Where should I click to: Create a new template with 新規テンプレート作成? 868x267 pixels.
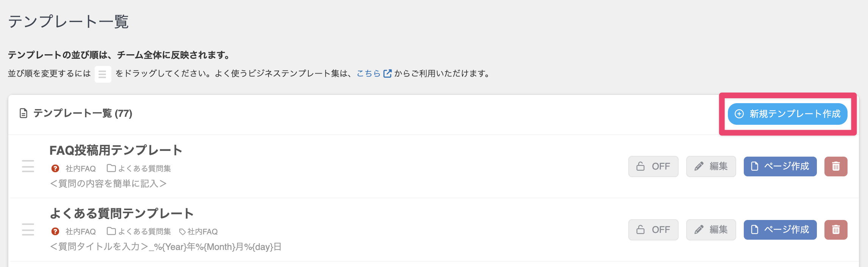tap(788, 114)
